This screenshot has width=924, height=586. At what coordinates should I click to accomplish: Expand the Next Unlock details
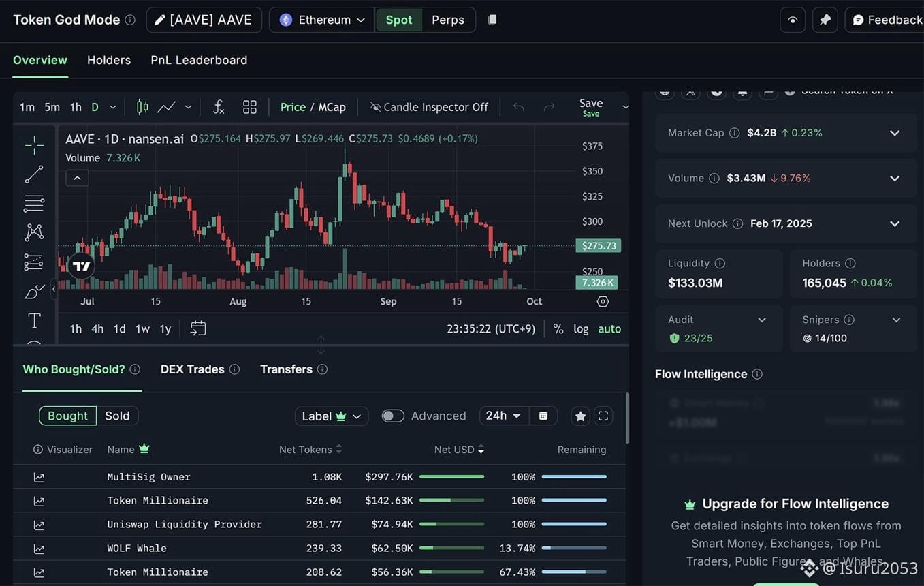click(895, 223)
